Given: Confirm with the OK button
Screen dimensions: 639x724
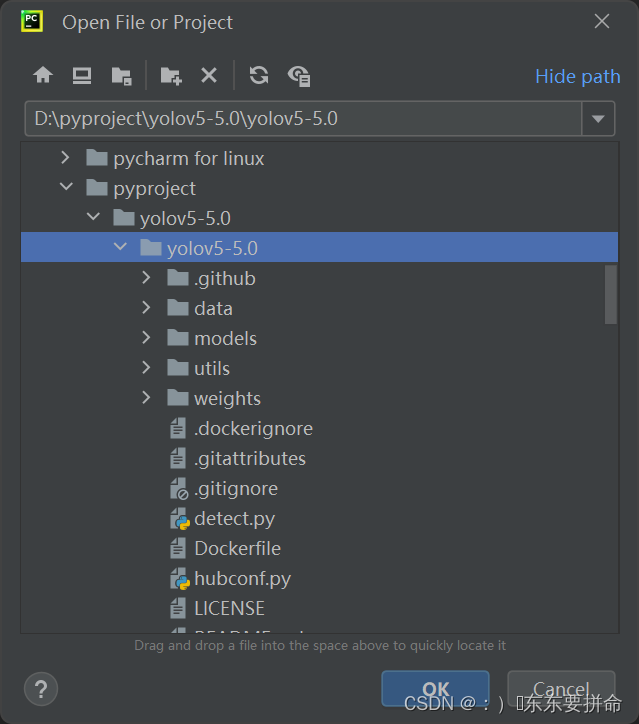Looking at the screenshot, I should (x=435, y=688).
